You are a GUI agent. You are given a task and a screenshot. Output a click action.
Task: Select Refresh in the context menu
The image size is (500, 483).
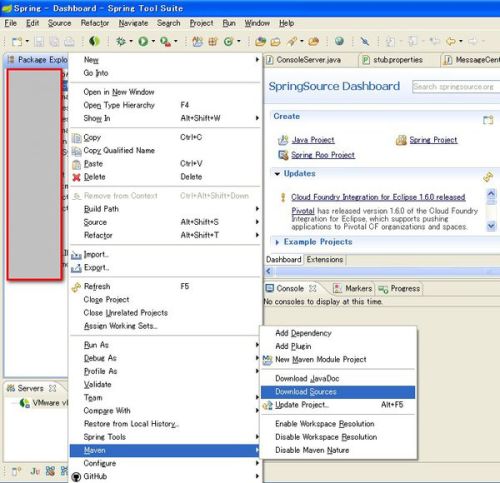165,286
